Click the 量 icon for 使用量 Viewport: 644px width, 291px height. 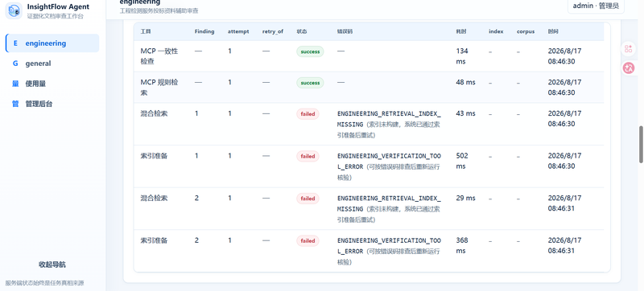tap(15, 84)
